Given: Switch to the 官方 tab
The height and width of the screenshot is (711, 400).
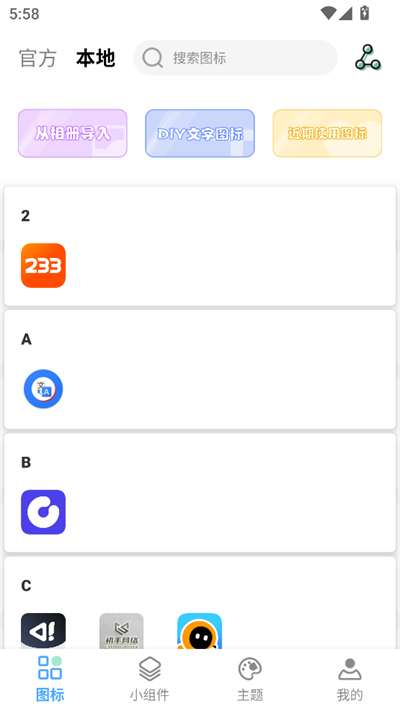Looking at the screenshot, I should tap(38, 58).
